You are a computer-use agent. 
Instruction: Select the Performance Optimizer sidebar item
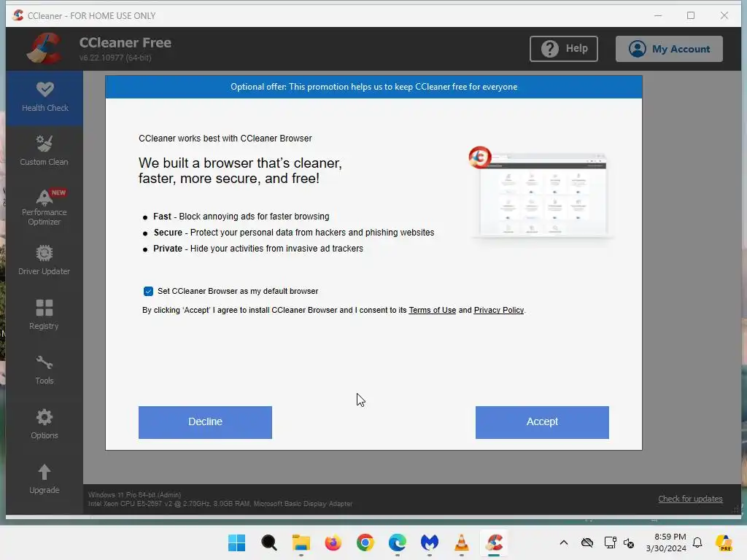tap(44, 208)
